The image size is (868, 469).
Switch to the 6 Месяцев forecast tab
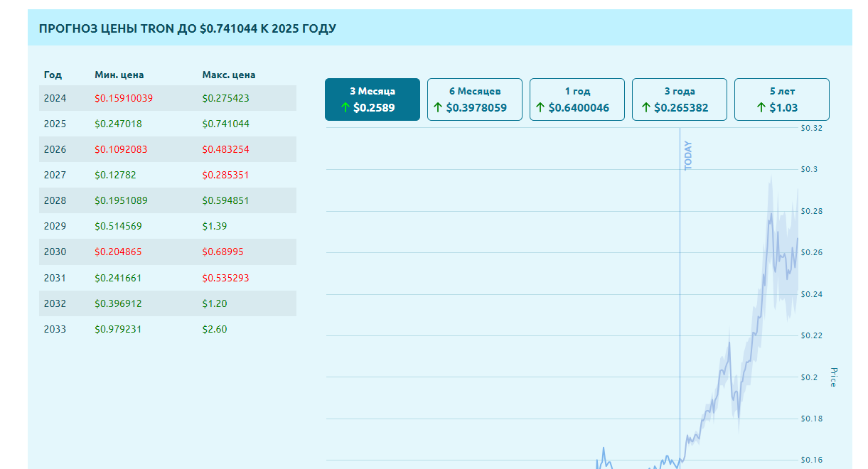(x=475, y=99)
